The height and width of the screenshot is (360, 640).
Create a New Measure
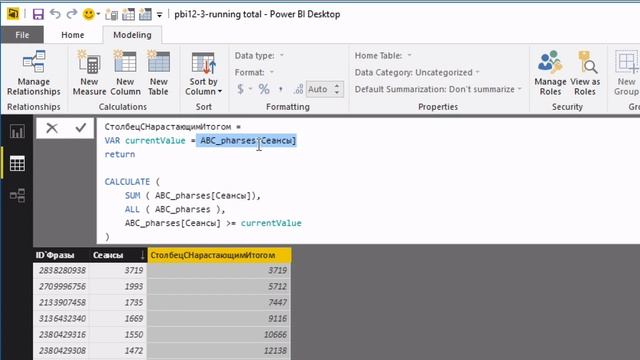tap(89, 73)
